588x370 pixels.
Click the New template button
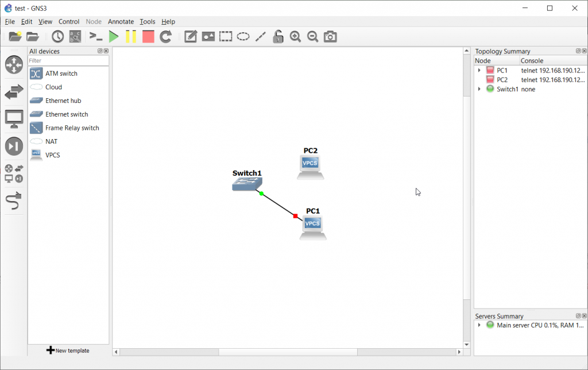pos(68,350)
